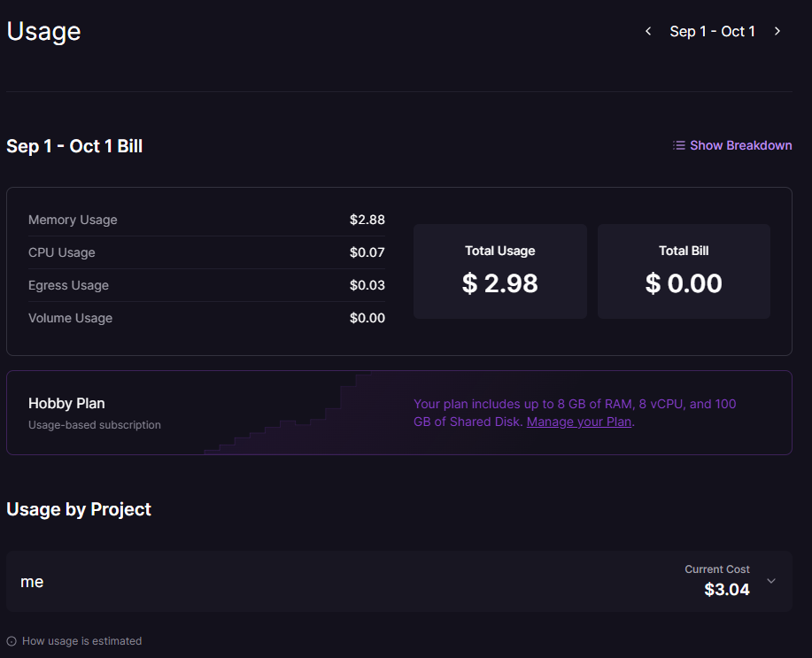Select the Total Bill card

[684, 271]
